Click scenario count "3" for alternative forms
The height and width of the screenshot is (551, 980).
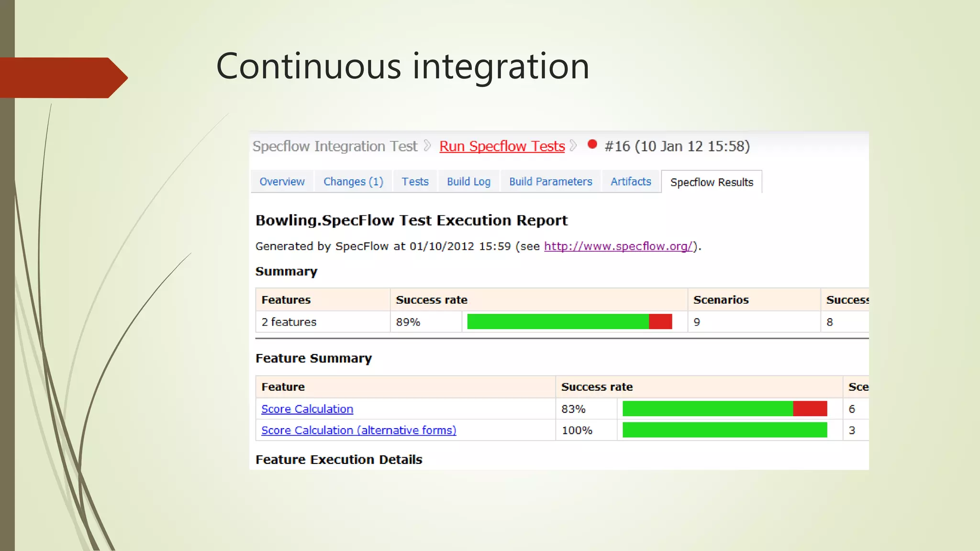(852, 430)
